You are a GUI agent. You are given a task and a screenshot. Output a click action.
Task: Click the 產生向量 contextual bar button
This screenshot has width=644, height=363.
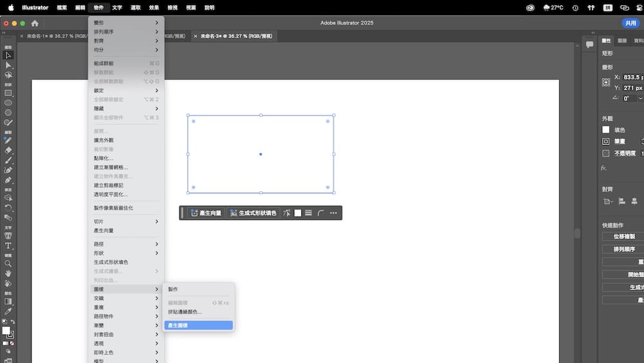pyautogui.click(x=206, y=213)
